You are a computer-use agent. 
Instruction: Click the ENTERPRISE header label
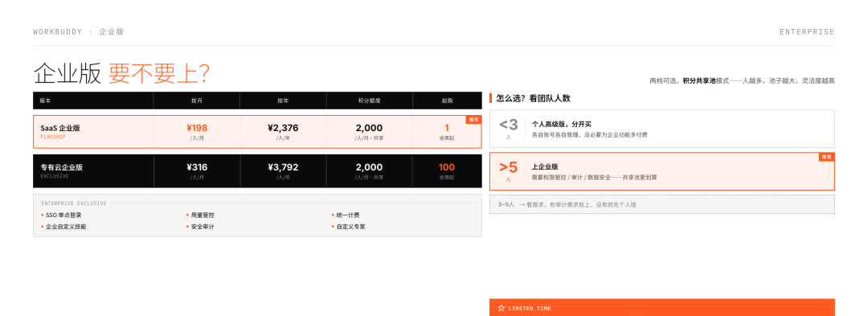click(807, 32)
